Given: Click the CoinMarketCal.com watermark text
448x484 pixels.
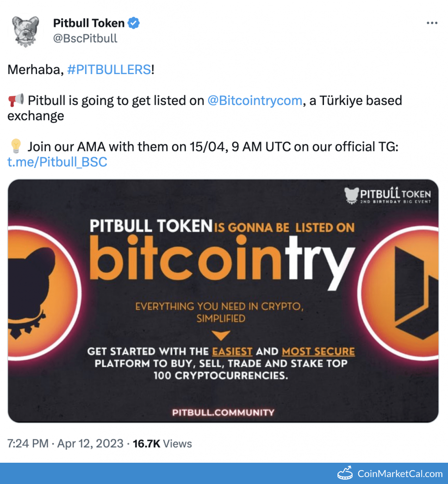Looking at the screenshot, I should (x=400, y=473).
